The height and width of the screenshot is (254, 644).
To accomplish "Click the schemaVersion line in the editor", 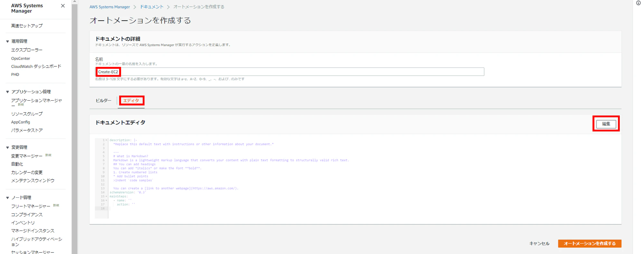I will [128, 192].
